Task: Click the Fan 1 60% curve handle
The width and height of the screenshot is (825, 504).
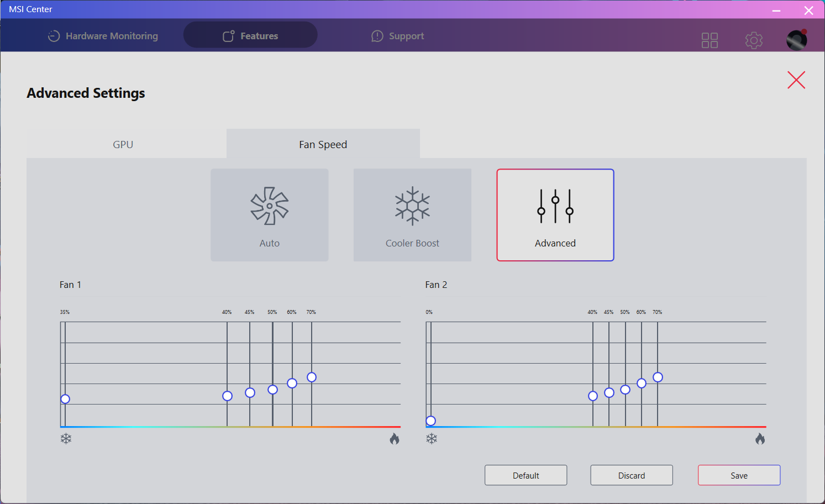Action: tap(292, 383)
